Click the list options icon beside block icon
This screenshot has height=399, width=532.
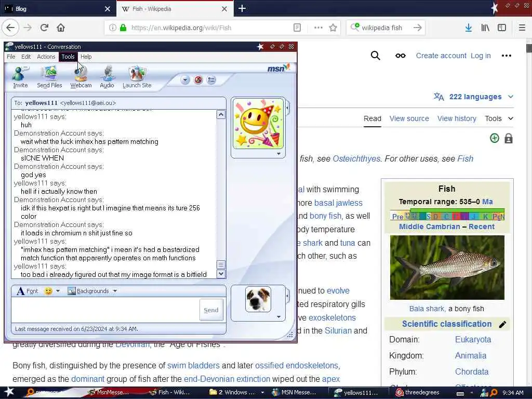[x=211, y=80]
